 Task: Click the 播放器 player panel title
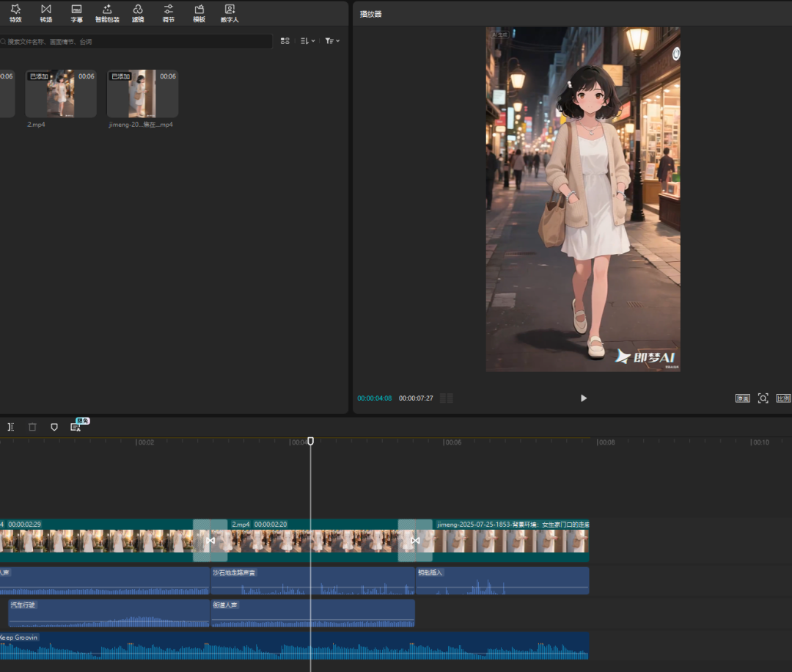point(371,14)
